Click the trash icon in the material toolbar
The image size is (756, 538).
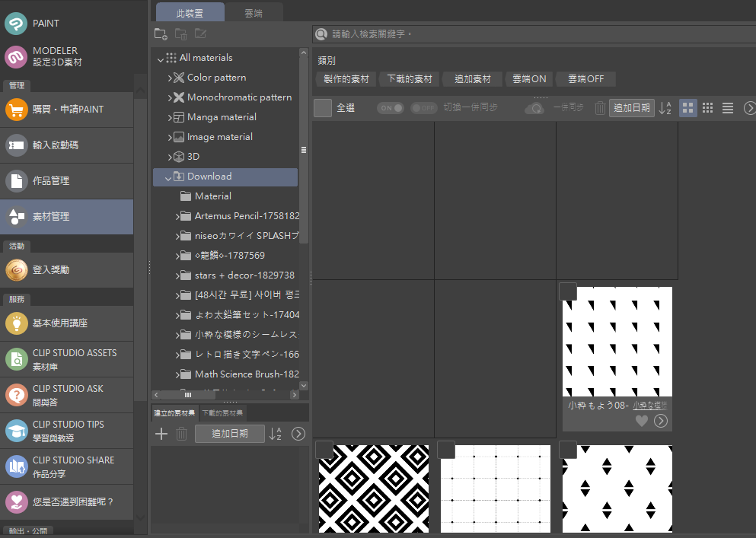(600, 108)
